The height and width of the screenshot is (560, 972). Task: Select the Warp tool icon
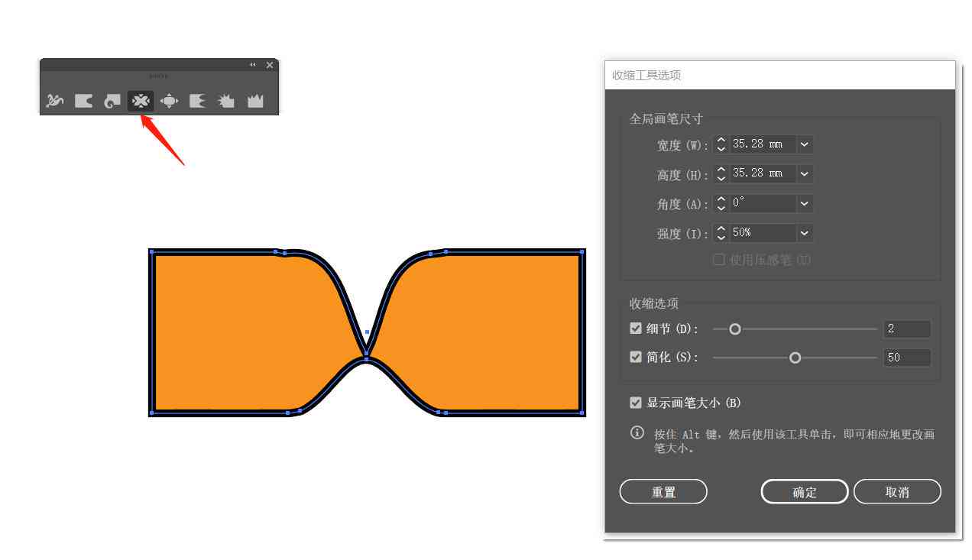(x=83, y=101)
